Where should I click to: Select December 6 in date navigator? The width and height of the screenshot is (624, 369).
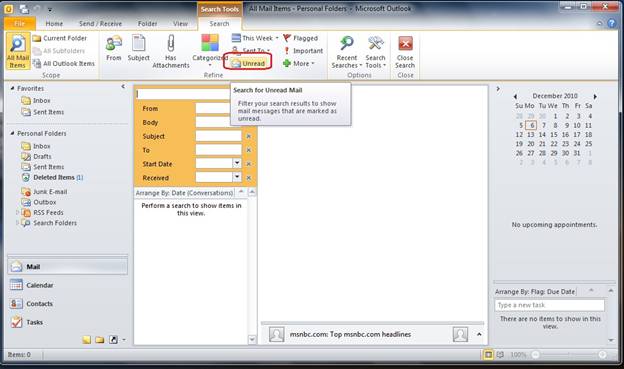click(531, 125)
